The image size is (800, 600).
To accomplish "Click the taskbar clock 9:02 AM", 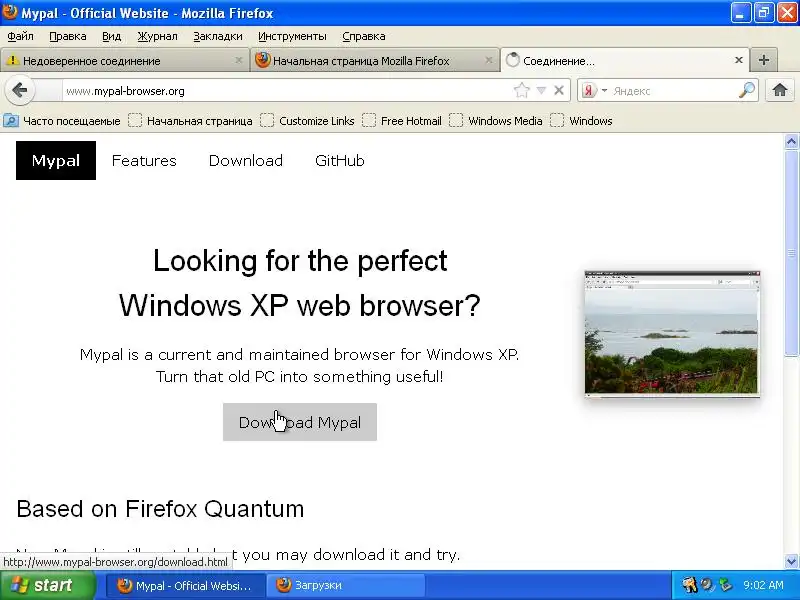I will pos(763,585).
